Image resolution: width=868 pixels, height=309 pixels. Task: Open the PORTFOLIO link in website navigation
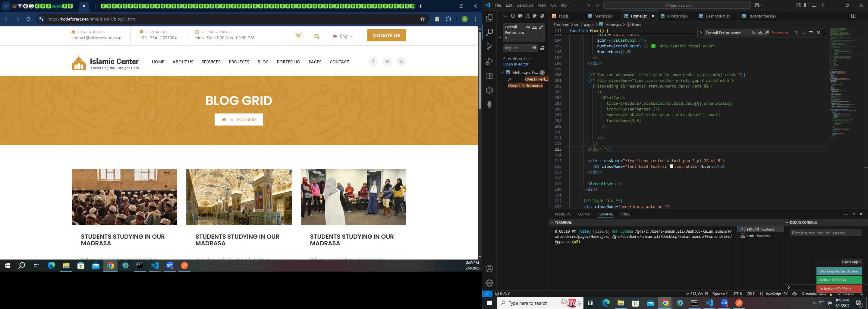click(288, 62)
